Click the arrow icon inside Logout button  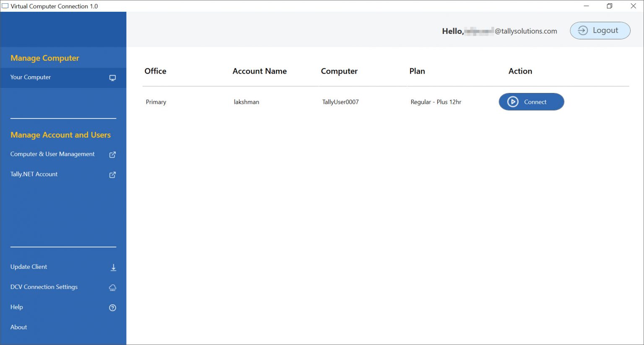click(583, 30)
